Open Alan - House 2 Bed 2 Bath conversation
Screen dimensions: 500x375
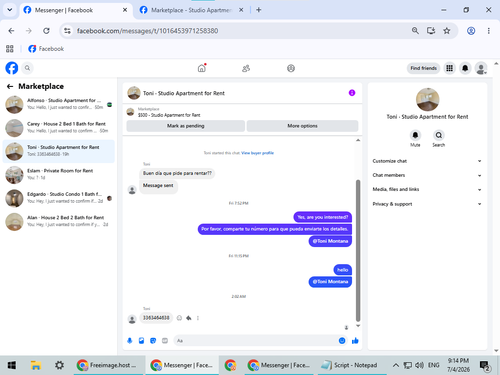click(59, 221)
